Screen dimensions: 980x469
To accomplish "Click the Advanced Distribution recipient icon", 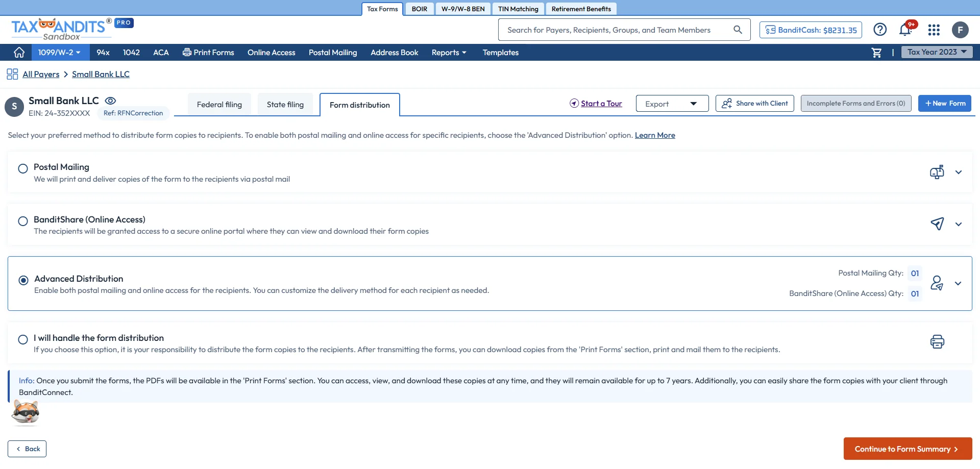I will [x=937, y=283].
